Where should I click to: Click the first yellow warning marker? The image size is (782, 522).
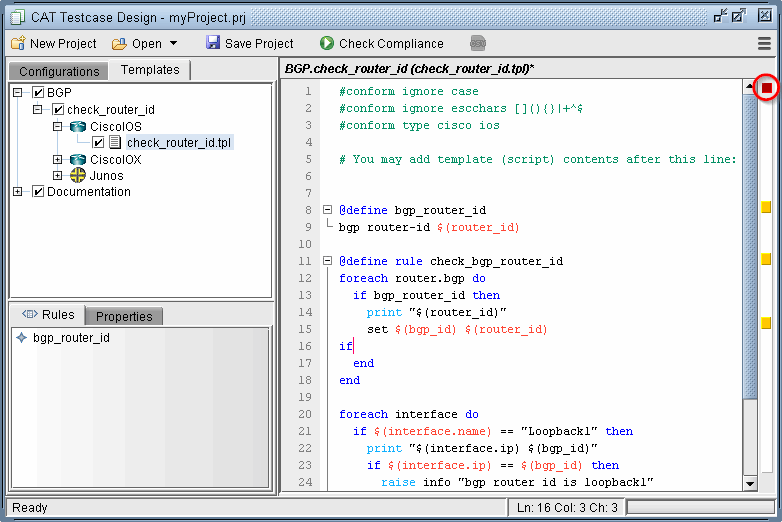click(766, 208)
